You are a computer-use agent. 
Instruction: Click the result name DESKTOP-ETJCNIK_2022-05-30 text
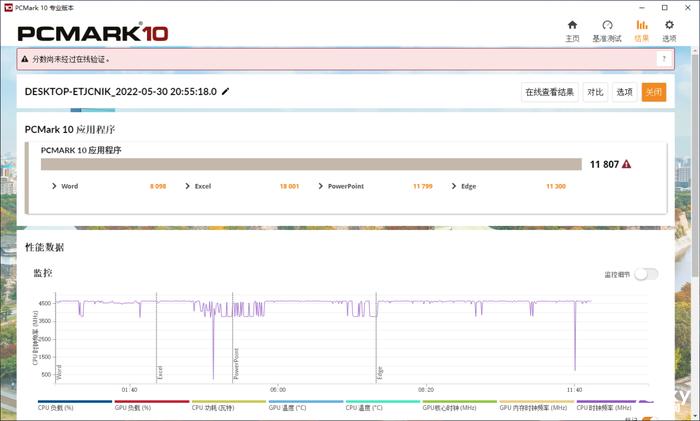(x=121, y=92)
